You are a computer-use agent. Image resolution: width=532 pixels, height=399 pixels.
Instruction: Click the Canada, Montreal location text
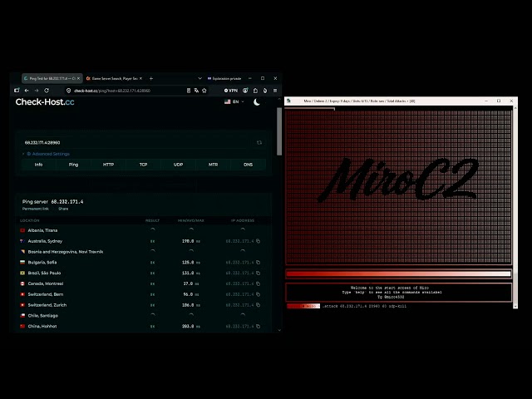tap(46, 283)
